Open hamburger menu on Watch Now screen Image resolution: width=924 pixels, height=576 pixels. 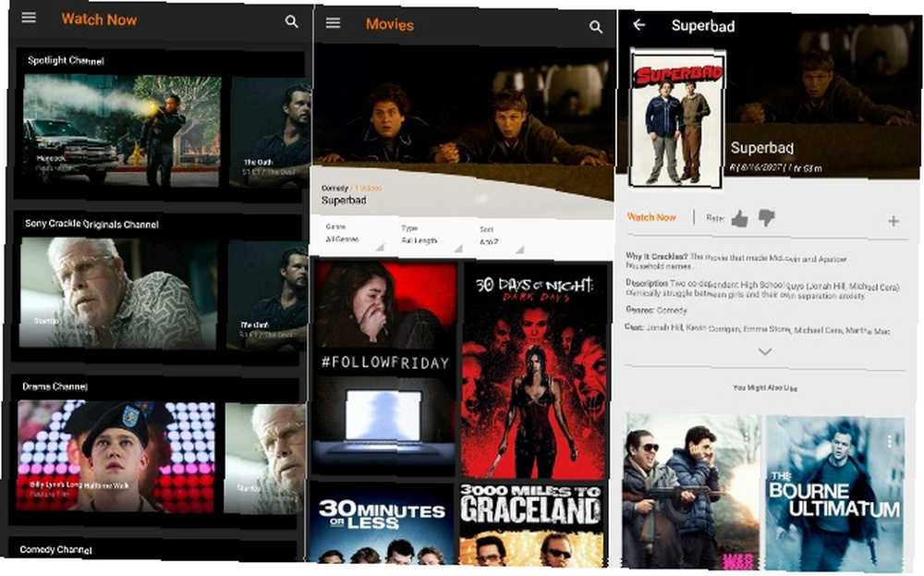point(29,18)
